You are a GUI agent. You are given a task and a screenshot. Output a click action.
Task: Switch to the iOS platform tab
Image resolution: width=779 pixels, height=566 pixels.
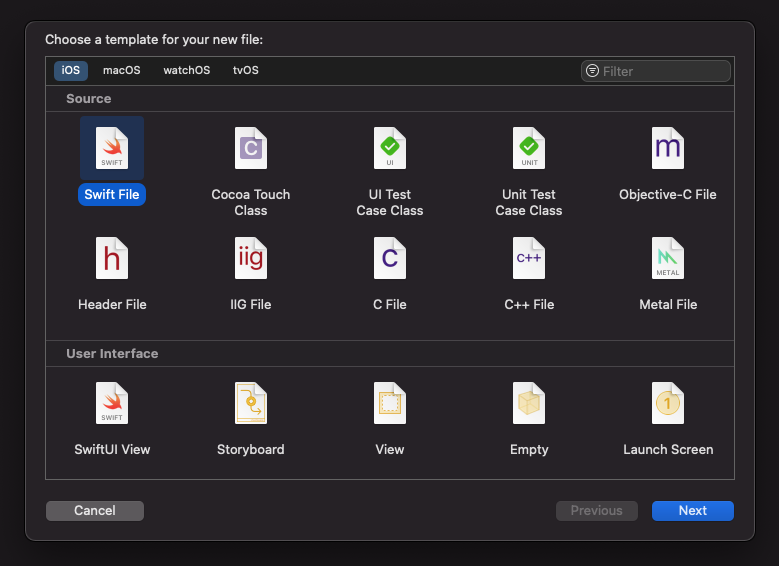[x=71, y=71]
